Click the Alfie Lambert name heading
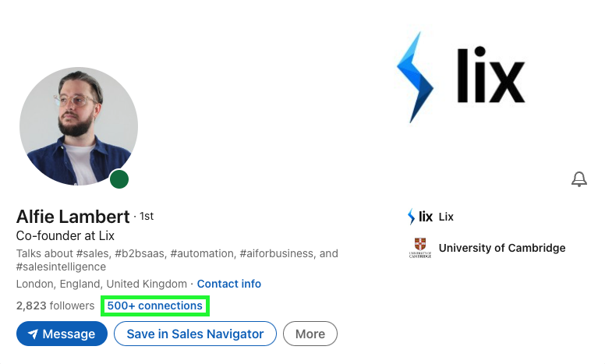This screenshot has height=364, width=605. pyautogui.click(x=73, y=217)
